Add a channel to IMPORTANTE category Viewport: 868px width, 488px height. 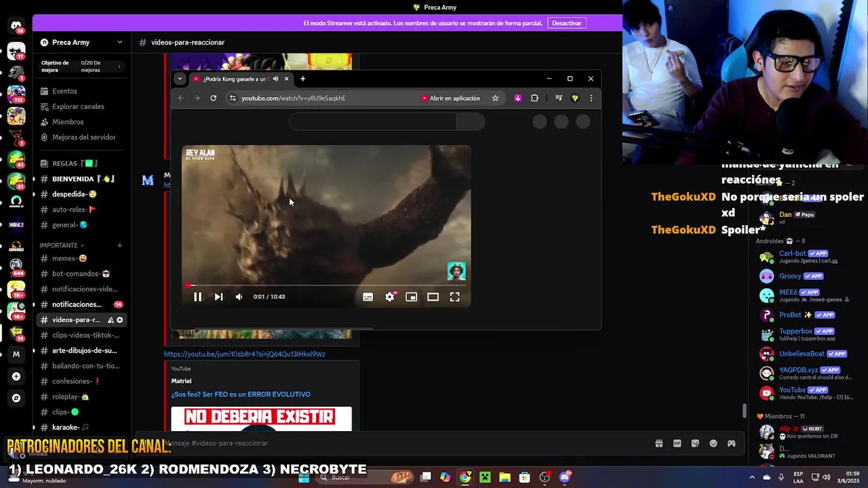coord(119,245)
